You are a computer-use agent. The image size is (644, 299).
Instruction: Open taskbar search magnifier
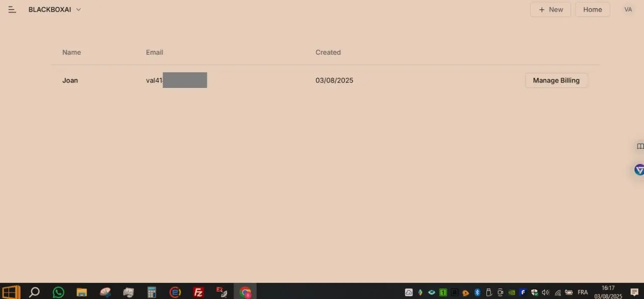pos(34,291)
